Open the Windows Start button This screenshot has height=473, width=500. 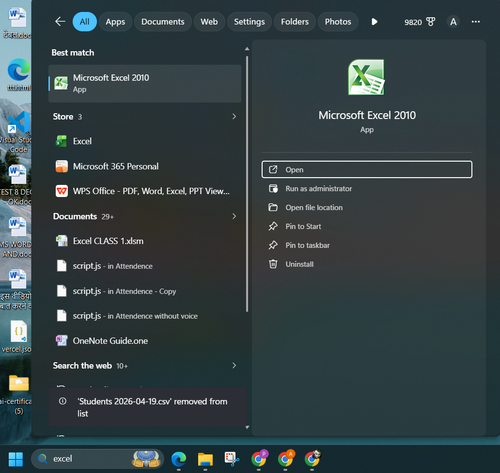click(x=16, y=459)
